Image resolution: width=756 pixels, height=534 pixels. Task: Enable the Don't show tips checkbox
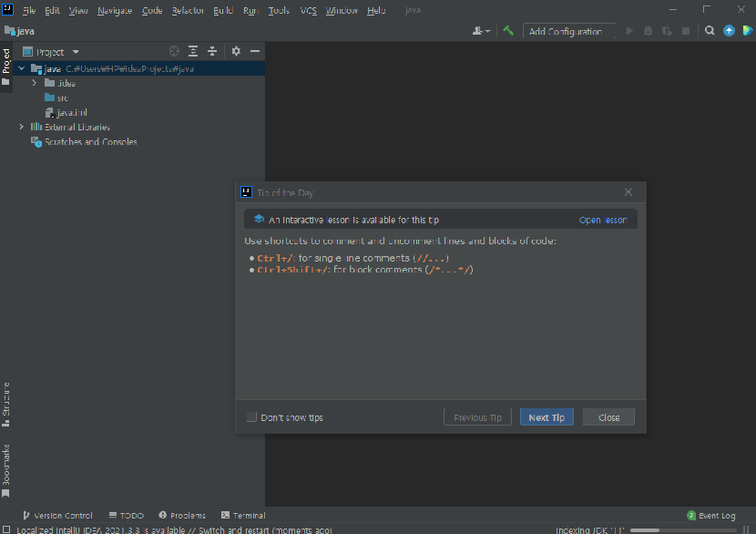pos(251,416)
